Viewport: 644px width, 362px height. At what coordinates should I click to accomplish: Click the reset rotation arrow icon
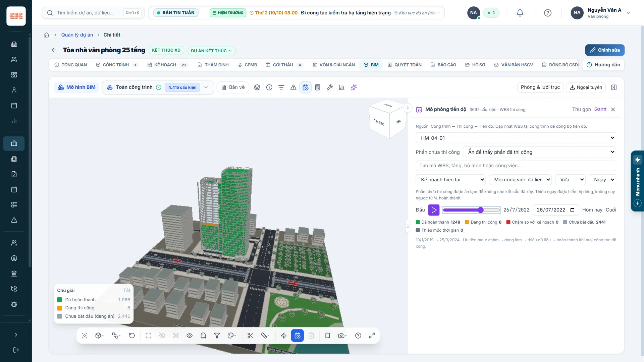[x=132, y=336]
